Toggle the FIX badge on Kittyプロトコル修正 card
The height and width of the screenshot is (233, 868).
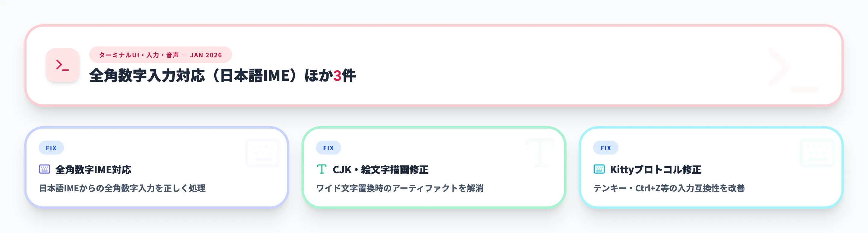606,148
